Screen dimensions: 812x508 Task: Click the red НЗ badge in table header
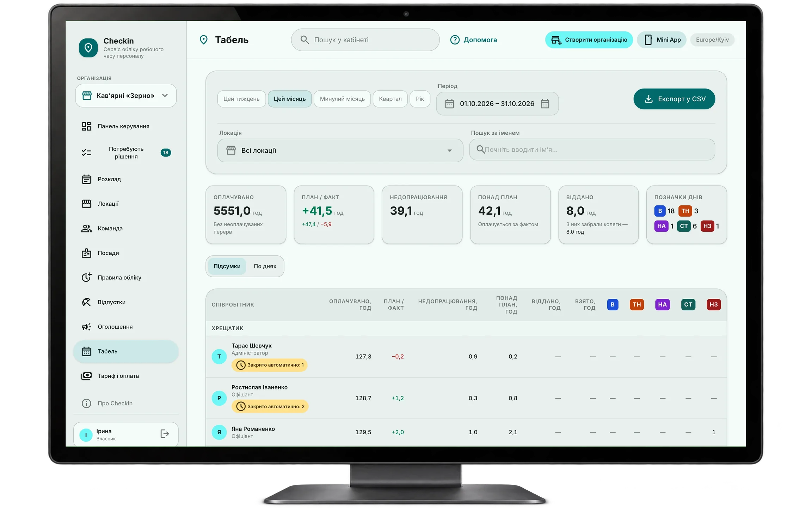[714, 304]
